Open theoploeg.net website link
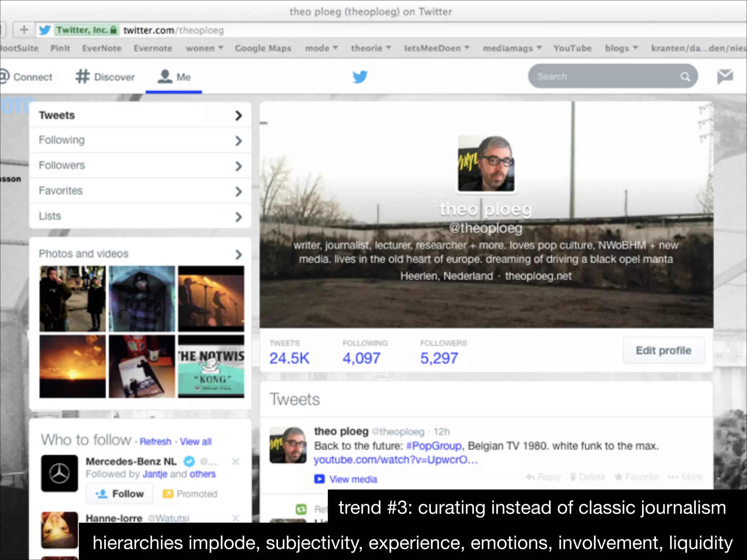This screenshot has height=560, width=747. 538,276
